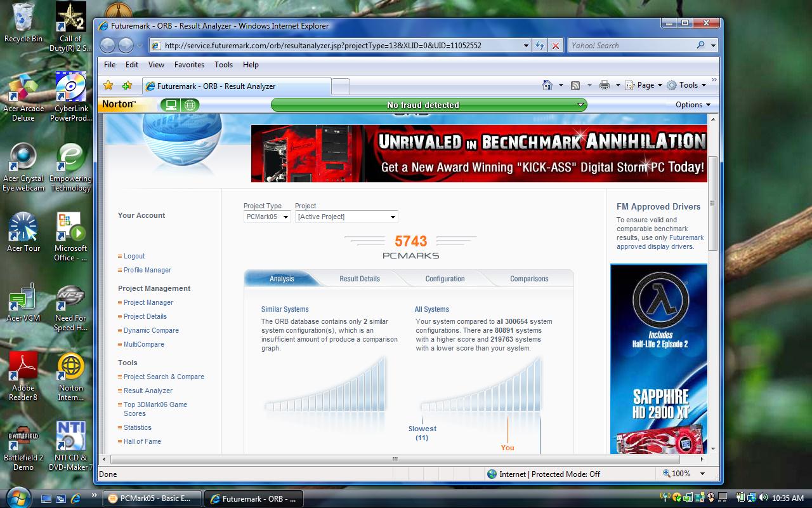
Task: Select Acer Arcade Deluxe desktop icon
Action: pos(23,97)
